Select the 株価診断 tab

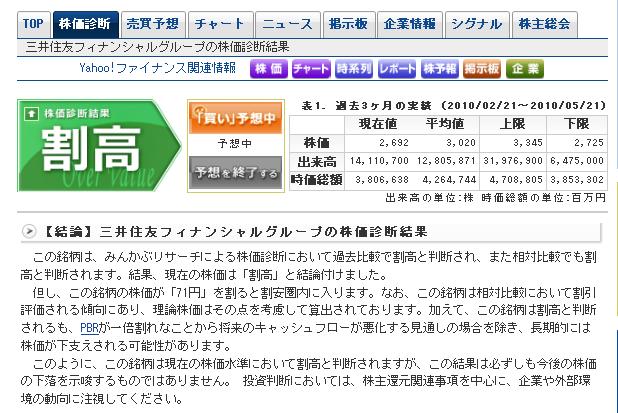pos(86,24)
